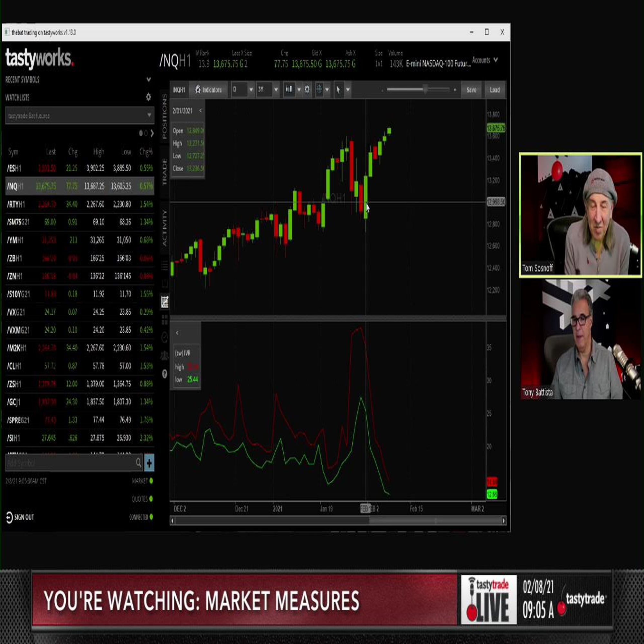Select the /ESH1 row in the watchlist
The height and width of the screenshot is (644, 644).
[x=80, y=168]
